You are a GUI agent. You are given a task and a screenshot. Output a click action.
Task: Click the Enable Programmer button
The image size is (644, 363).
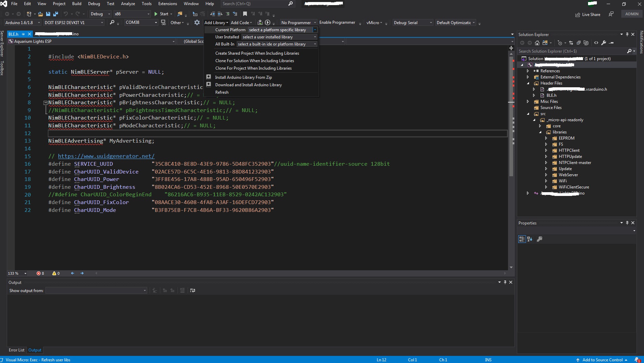tap(337, 22)
